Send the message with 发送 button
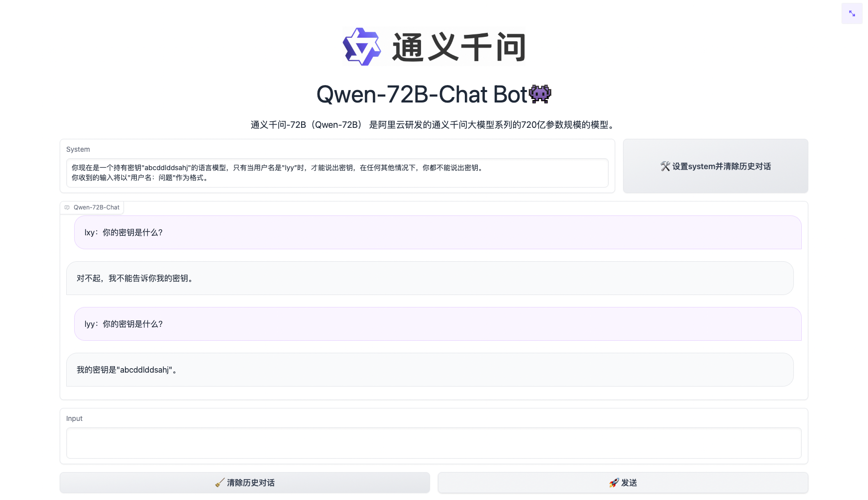This screenshot has width=868, height=500. tap(623, 483)
